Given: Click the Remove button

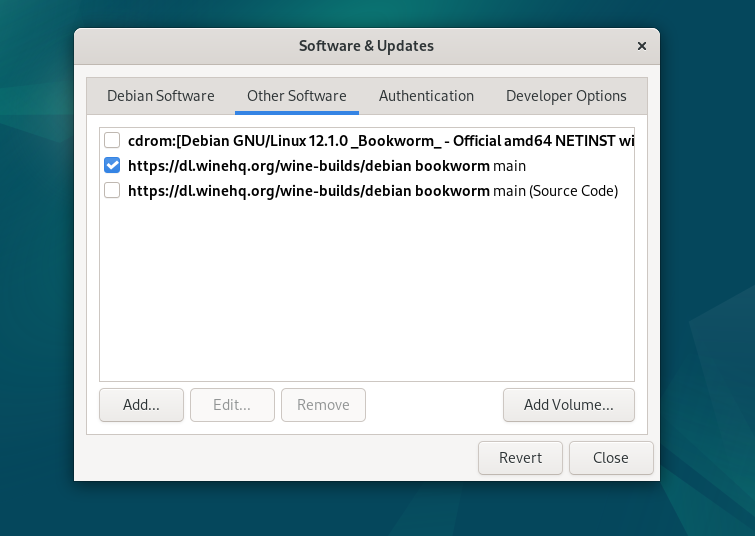Looking at the screenshot, I should click(x=323, y=405).
